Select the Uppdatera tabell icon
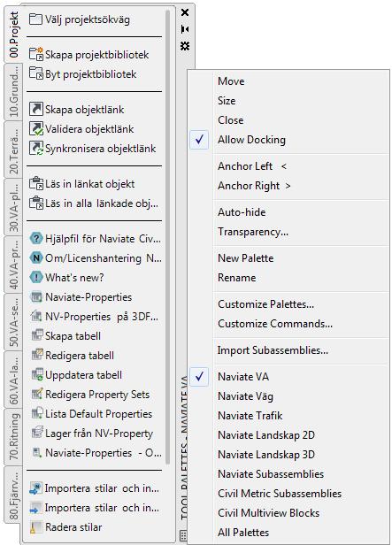The image size is (392, 545). click(36, 375)
